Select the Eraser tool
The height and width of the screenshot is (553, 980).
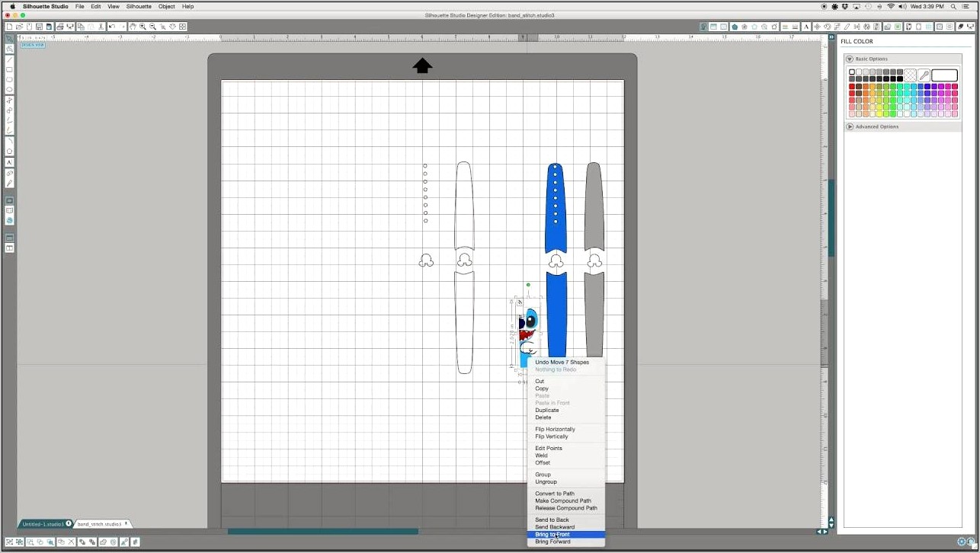coord(9,173)
